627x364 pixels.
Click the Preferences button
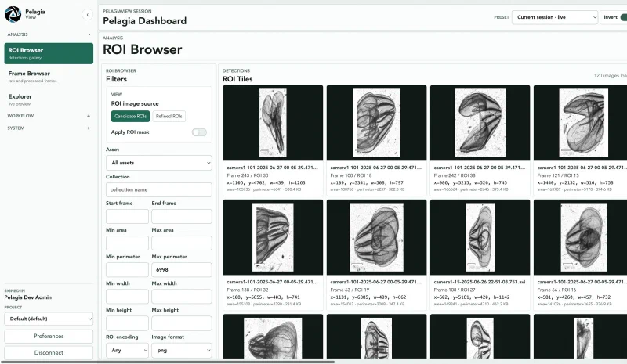pos(49,337)
